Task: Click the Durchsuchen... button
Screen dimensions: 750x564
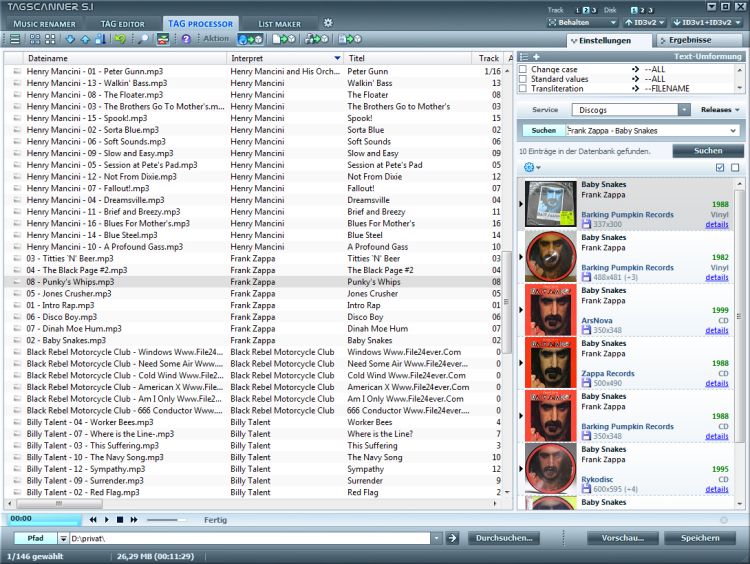Action: click(504, 538)
